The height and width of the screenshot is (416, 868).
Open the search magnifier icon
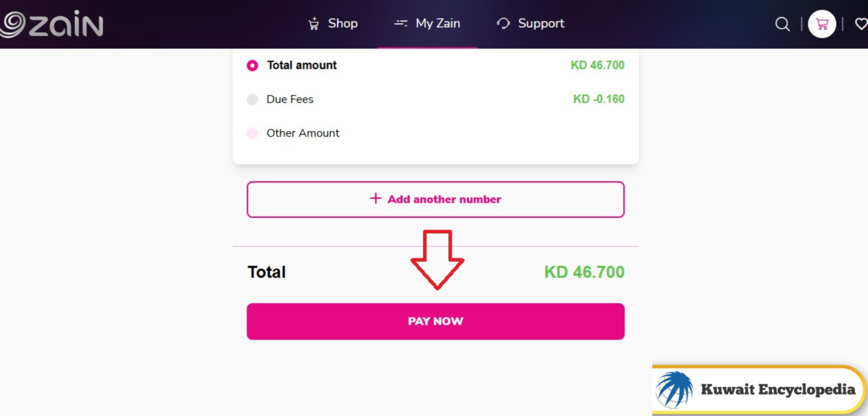pyautogui.click(x=782, y=24)
